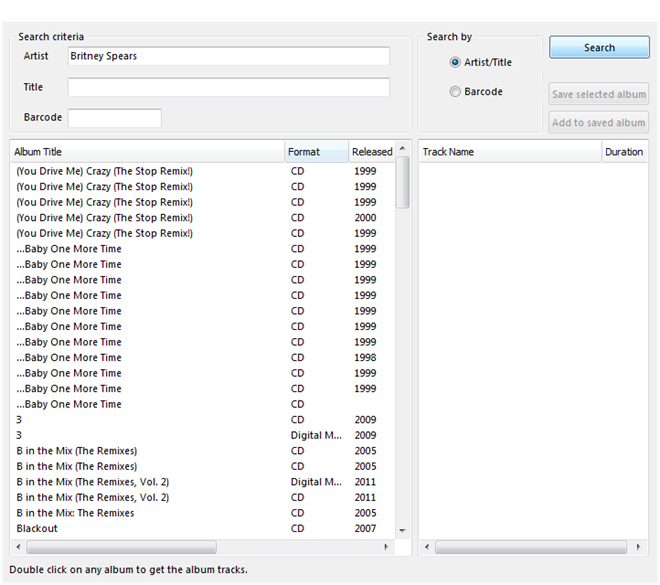660x585 pixels.
Task: Focus the Artist field containing Britney Spears
Action: pos(229,56)
